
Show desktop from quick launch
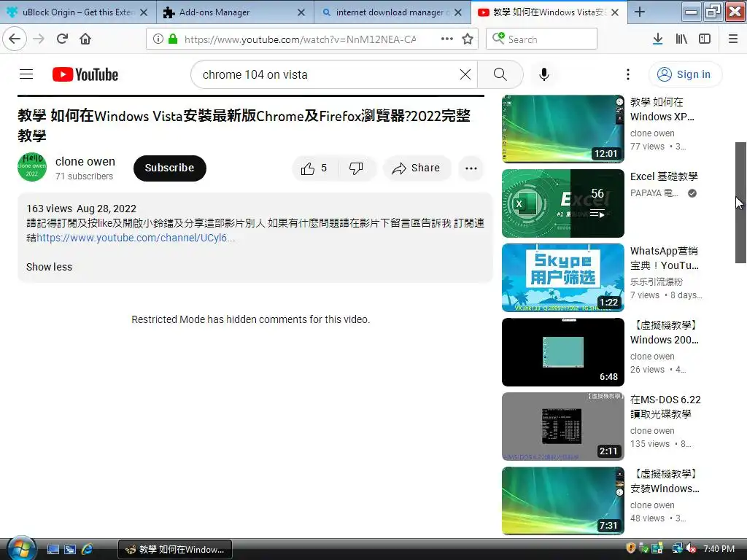pyautogui.click(x=53, y=550)
